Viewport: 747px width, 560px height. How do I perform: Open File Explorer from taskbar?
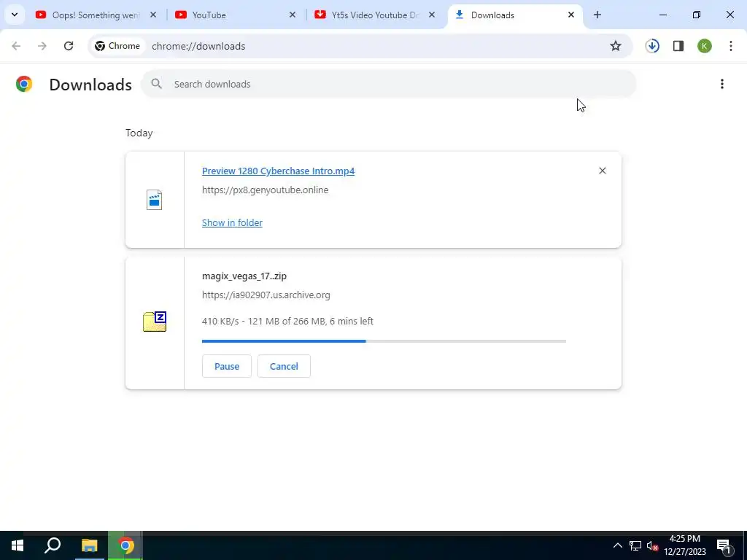click(89, 545)
